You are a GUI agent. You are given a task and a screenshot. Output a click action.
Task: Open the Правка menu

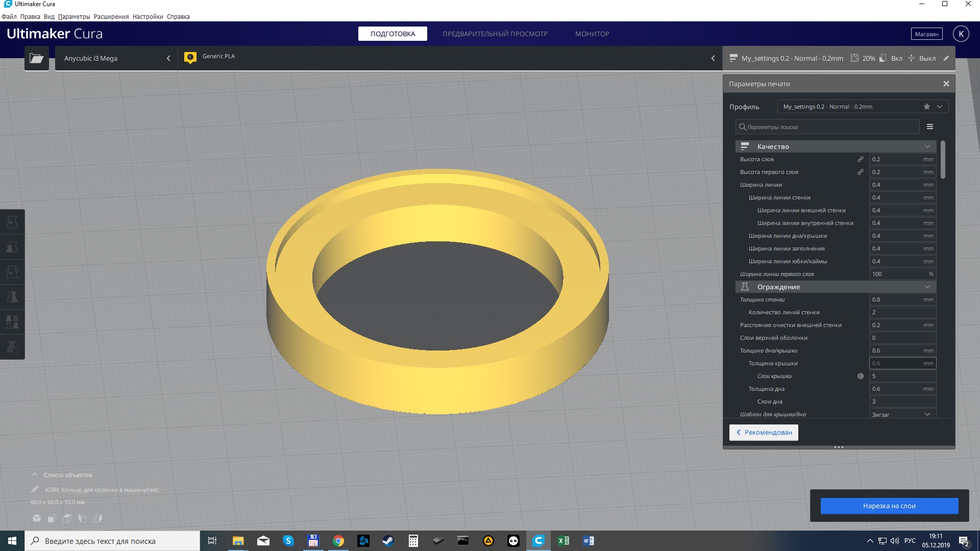pyautogui.click(x=30, y=16)
